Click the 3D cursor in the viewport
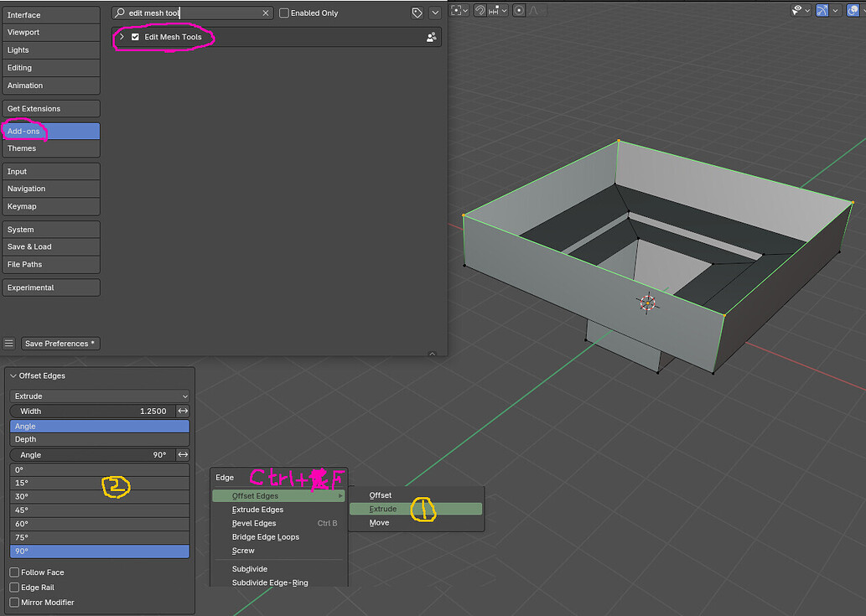 point(648,303)
